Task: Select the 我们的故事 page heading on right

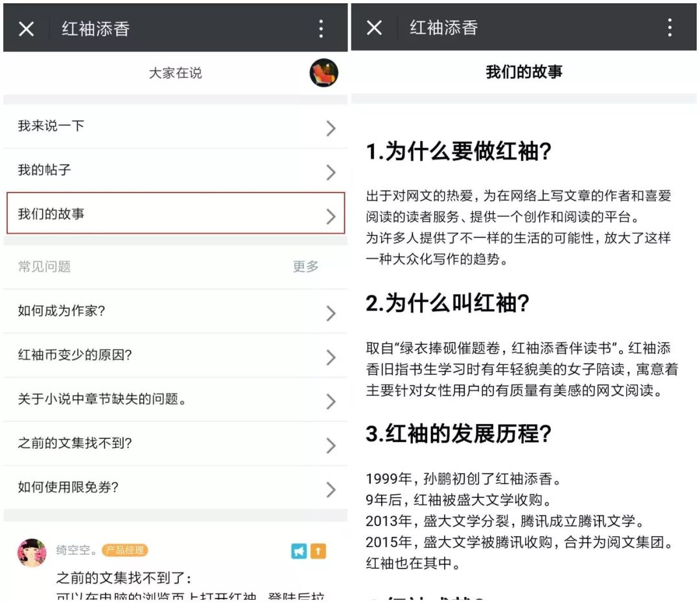Action: pos(524,72)
